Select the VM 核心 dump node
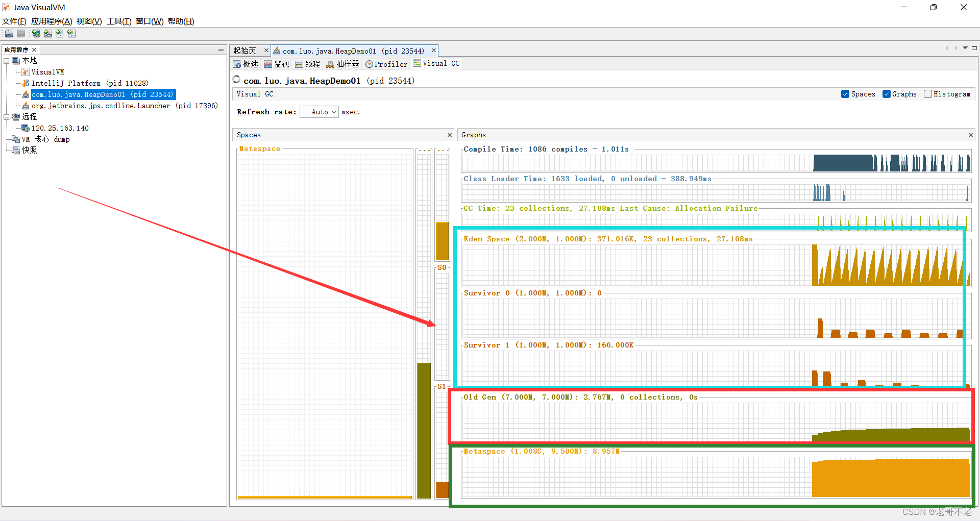The image size is (980, 521). pos(45,139)
